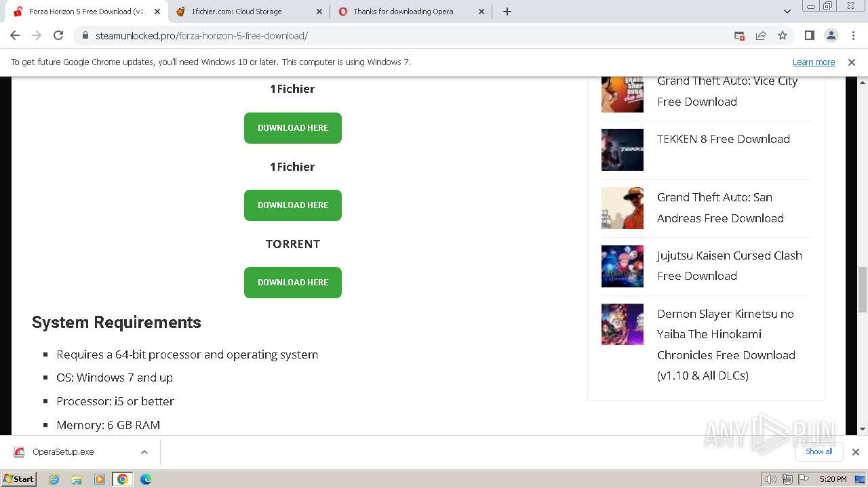Open the Windows Start menu

[19, 479]
